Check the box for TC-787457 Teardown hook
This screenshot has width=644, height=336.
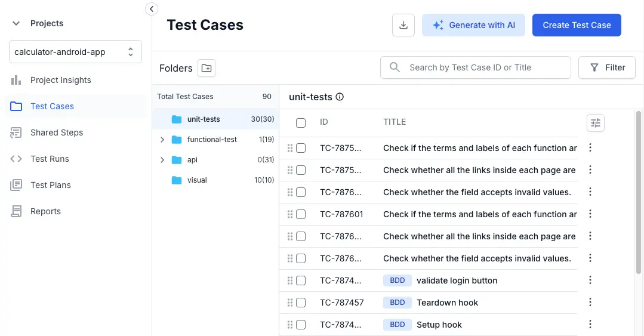pyautogui.click(x=301, y=303)
